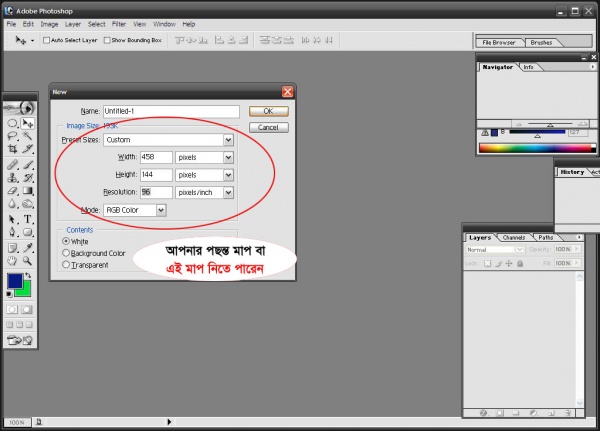Select the Type tool

[27, 219]
